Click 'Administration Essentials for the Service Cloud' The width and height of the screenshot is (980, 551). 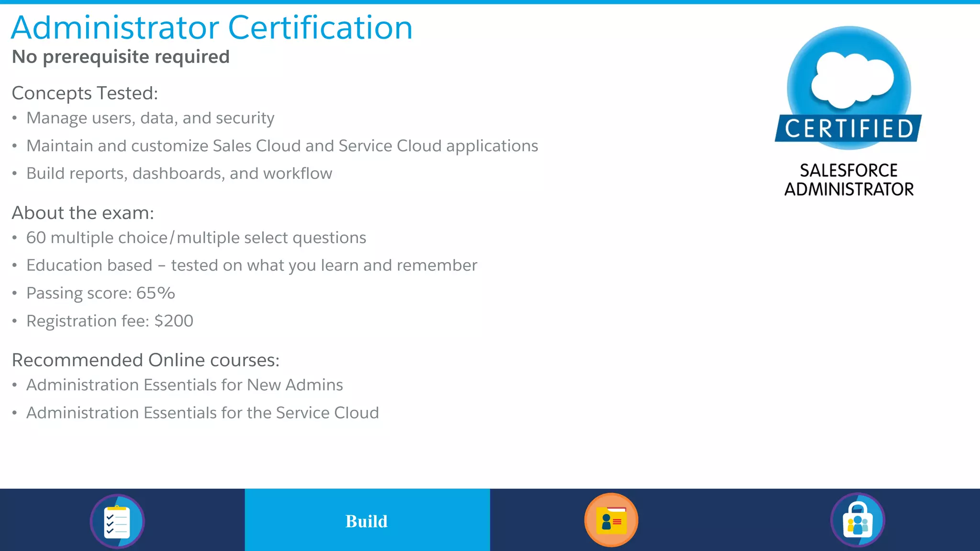click(x=202, y=413)
